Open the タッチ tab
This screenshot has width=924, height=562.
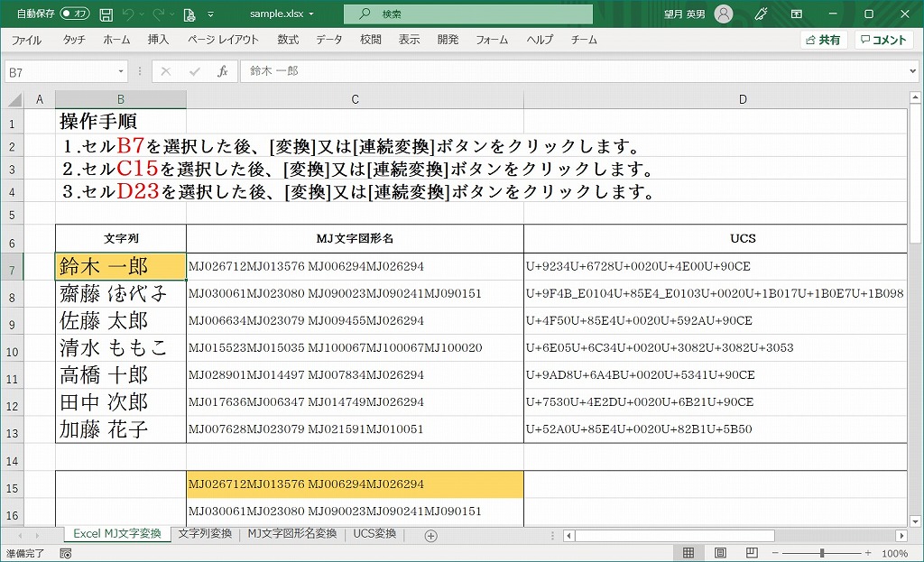pyautogui.click(x=74, y=40)
